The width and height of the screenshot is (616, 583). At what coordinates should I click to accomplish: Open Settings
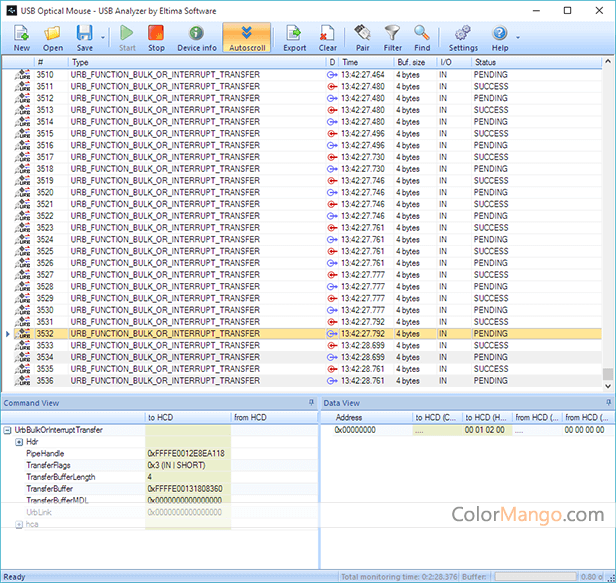(463, 38)
